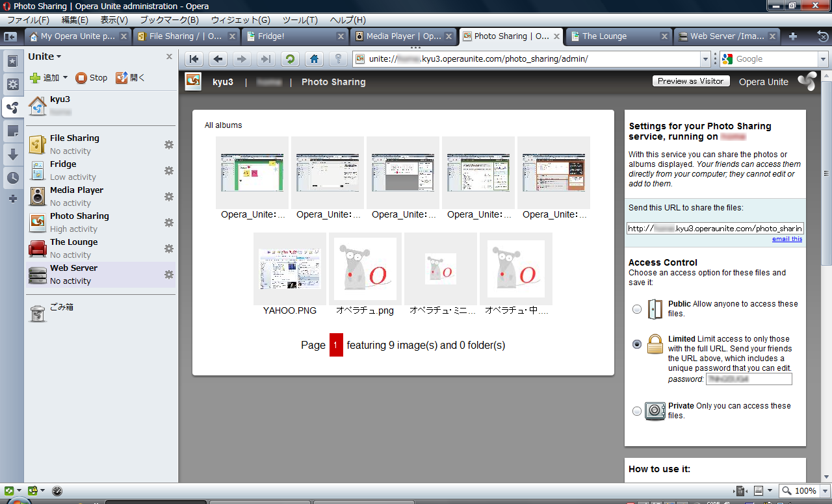Click the plus icon to add a panel
This screenshot has height=504, width=832.
(12, 199)
